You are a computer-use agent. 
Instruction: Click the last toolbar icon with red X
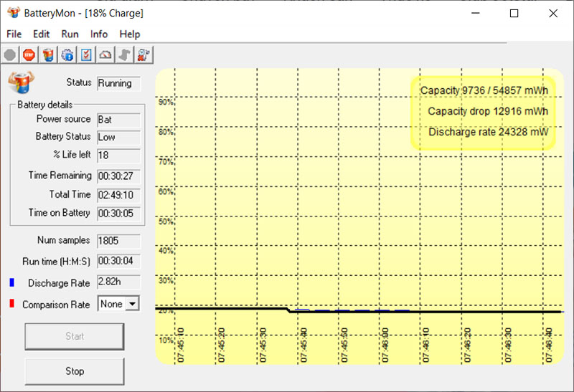pos(143,55)
